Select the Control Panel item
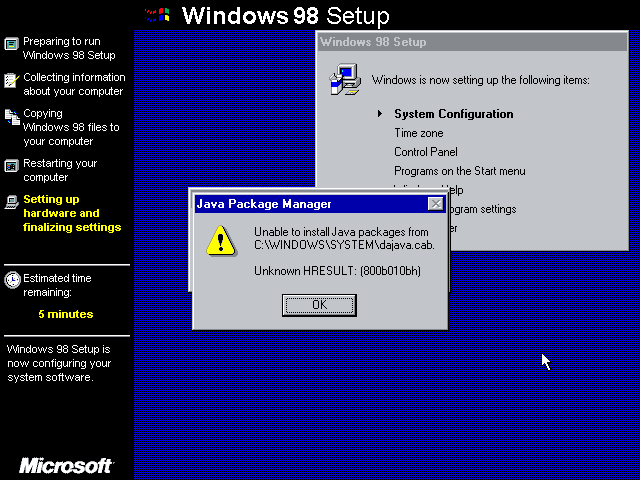This screenshot has height=480, width=640. coord(426,152)
